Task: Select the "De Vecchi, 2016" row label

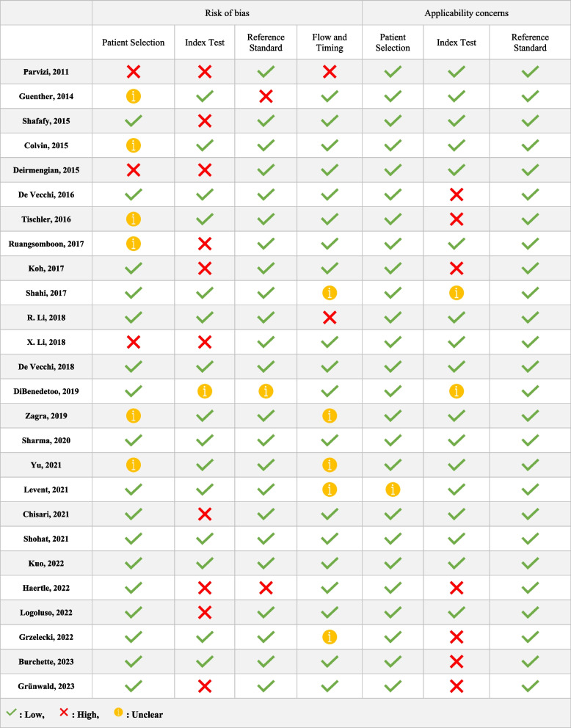Action: tap(46, 194)
